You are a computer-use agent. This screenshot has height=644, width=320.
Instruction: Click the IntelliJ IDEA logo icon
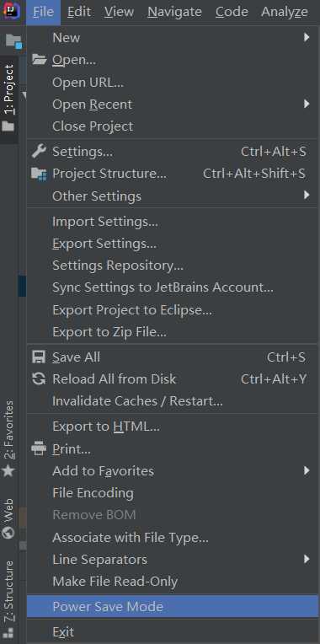[x=9, y=11]
